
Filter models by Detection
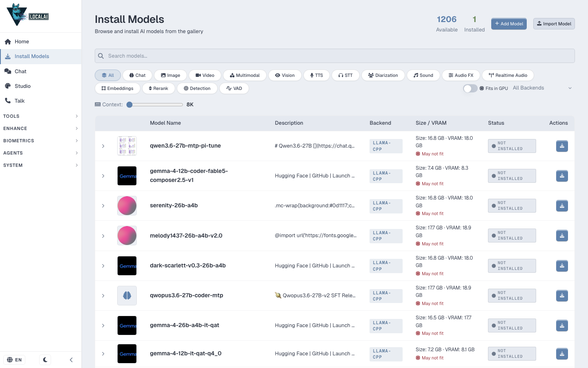(x=197, y=88)
